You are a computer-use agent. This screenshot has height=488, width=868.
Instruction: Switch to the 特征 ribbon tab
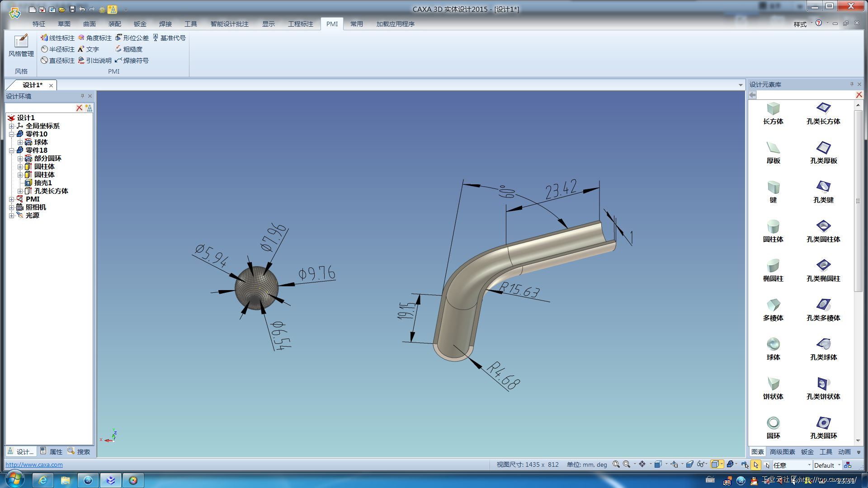coord(39,24)
